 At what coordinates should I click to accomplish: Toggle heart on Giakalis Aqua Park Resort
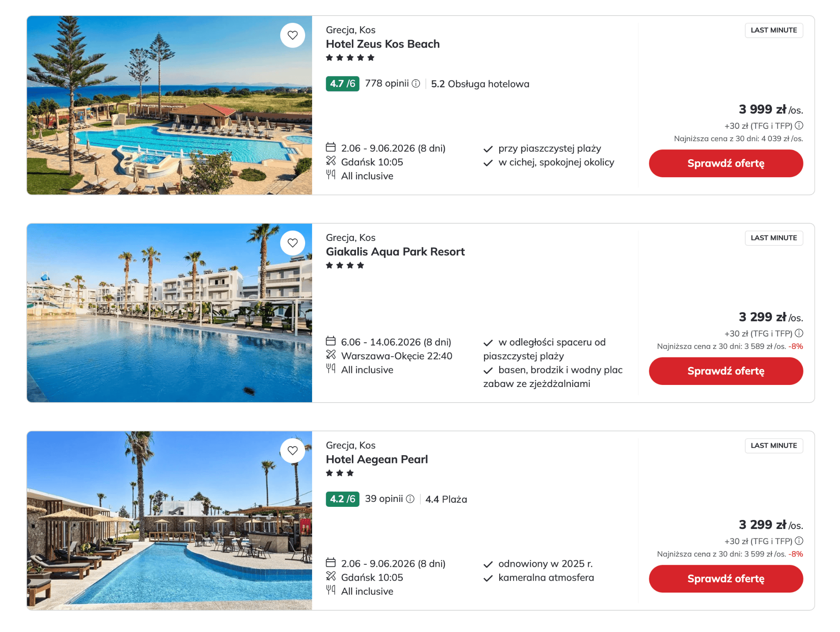(292, 243)
